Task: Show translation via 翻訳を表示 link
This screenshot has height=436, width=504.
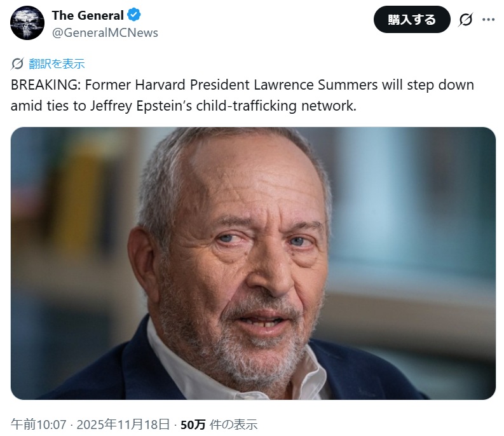Action: pyautogui.click(x=57, y=64)
